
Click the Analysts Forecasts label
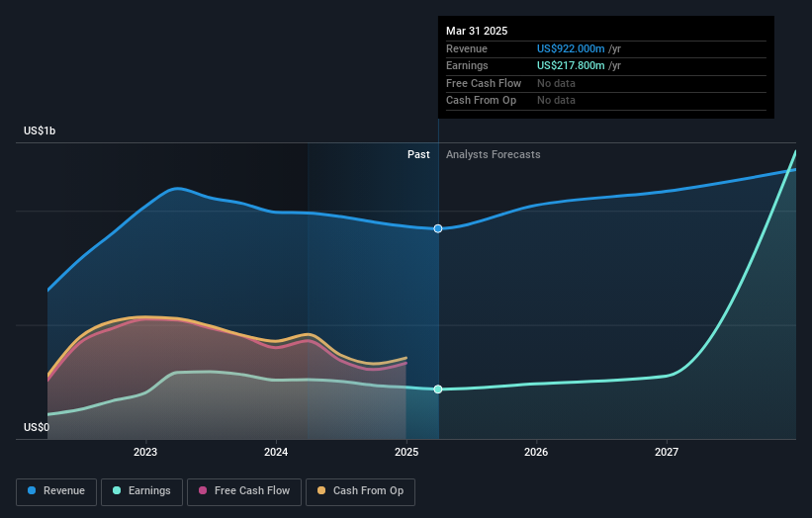point(493,155)
